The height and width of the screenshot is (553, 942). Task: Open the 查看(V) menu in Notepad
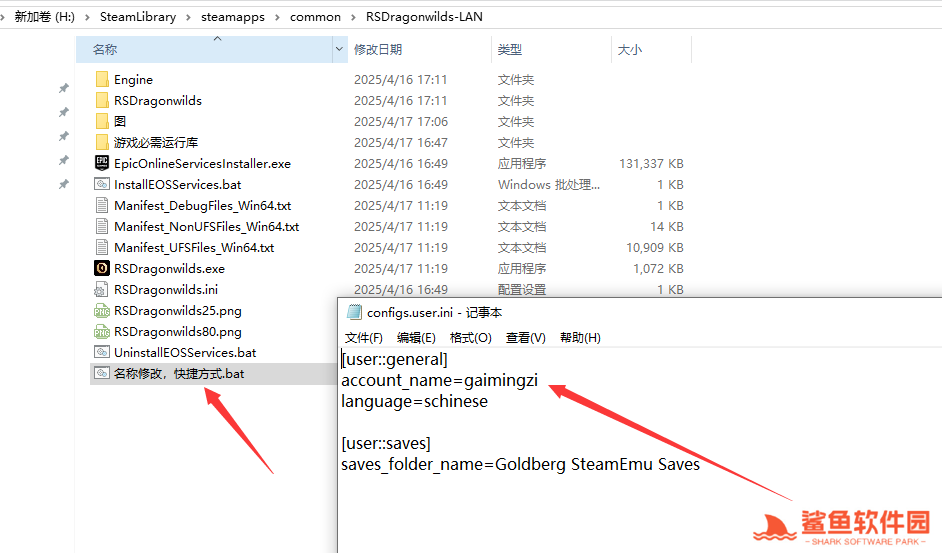point(525,338)
